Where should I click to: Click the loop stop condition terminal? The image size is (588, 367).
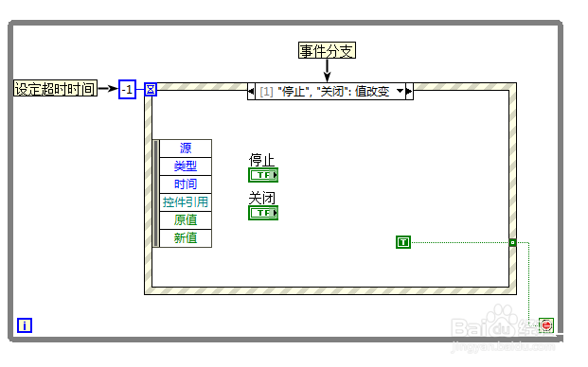pos(546,325)
